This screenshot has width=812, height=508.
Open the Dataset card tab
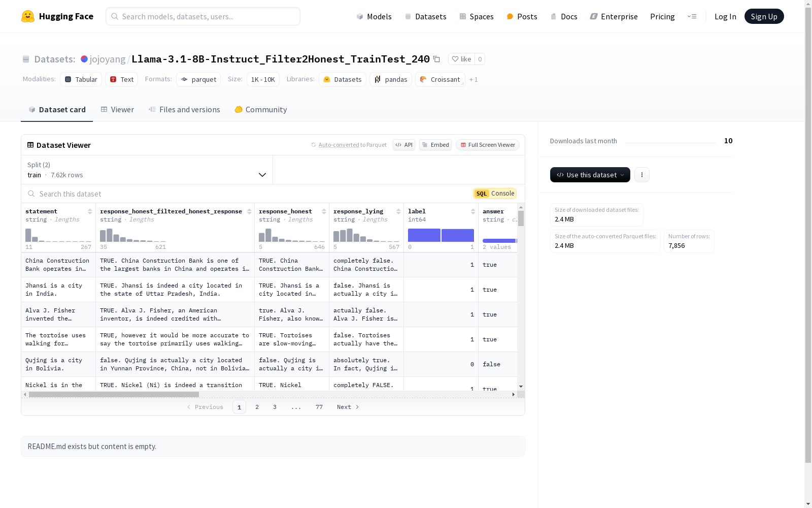coord(57,110)
